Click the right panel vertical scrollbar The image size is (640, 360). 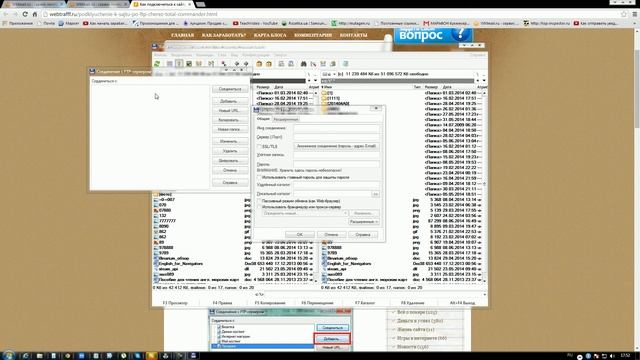484,186
